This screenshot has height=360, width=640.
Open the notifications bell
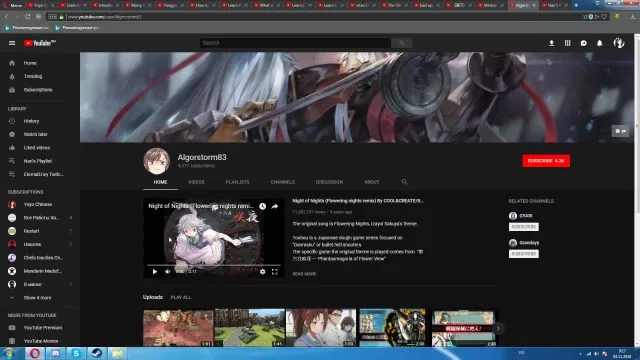click(600, 43)
